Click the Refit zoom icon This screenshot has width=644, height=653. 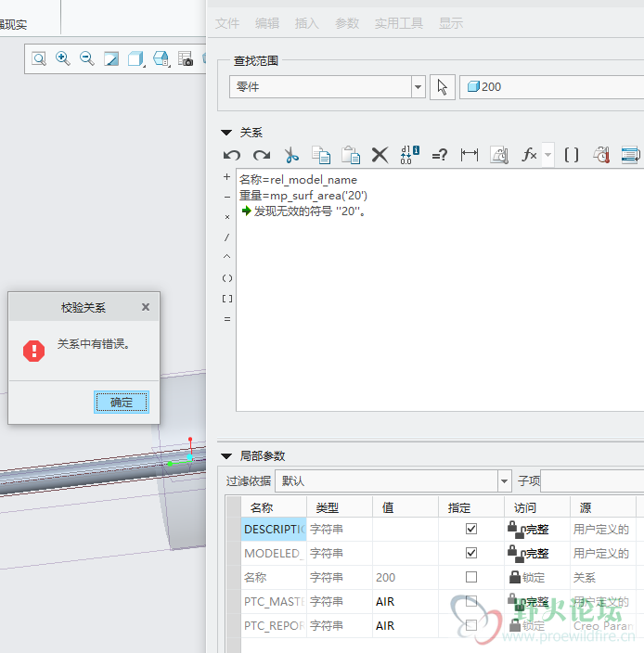(x=39, y=58)
